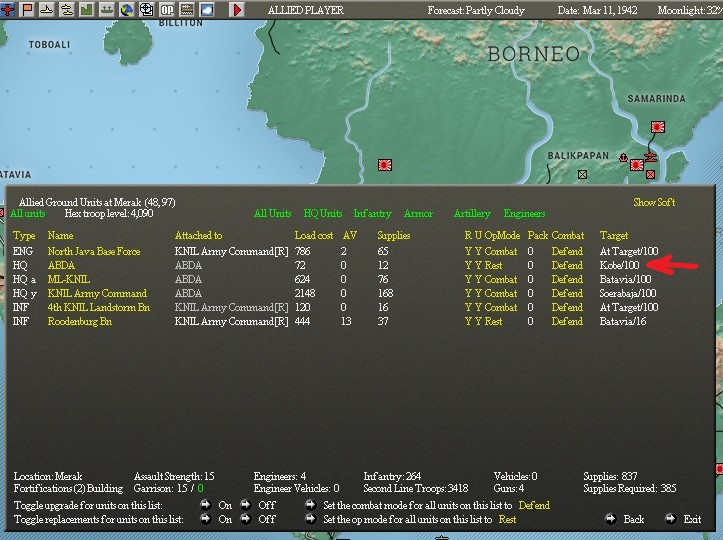
Task: Open the Roodenburg Bn unit name
Action: click(x=80, y=321)
